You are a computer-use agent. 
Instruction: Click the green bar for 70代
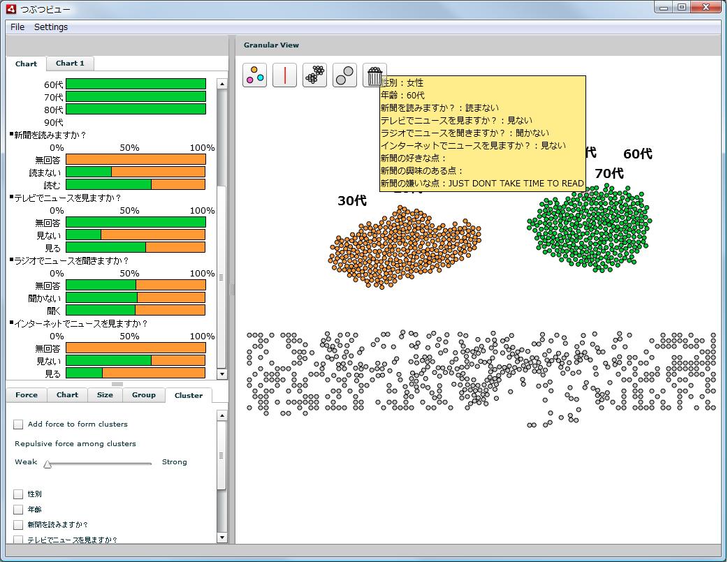point(136,96)
